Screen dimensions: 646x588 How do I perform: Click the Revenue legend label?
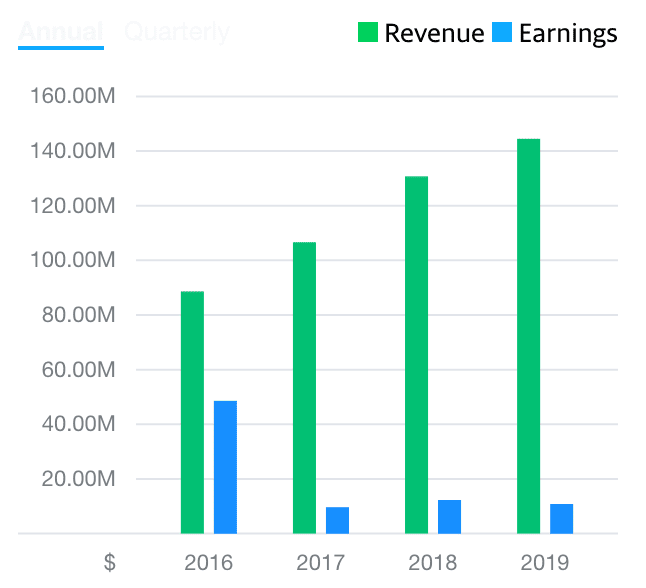pyautogui.click(x=434, y=33)
